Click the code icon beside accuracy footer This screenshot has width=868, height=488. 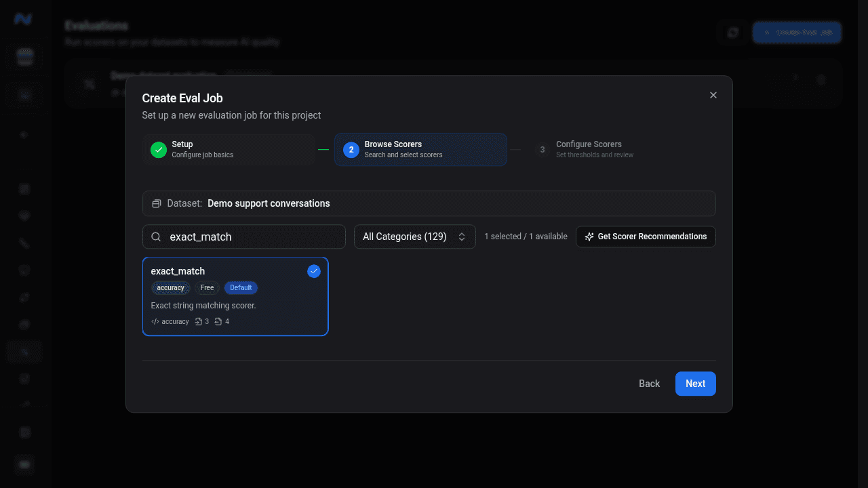click(155, 322)
